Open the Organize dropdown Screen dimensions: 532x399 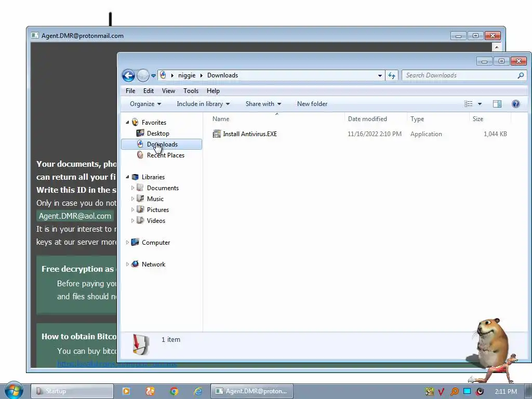coord(145,104)
